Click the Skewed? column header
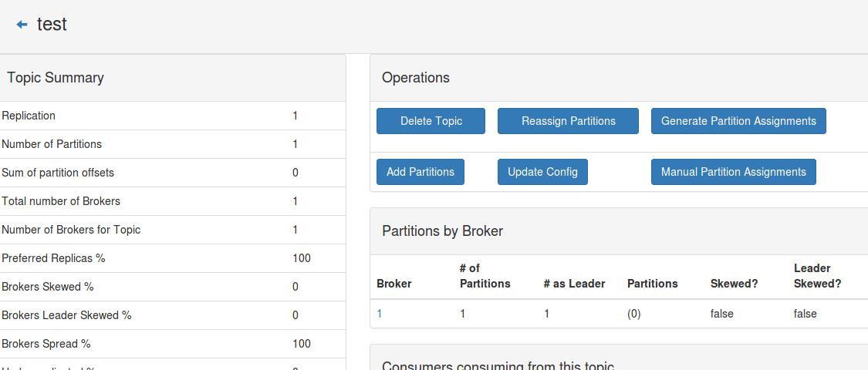868x370 pixels. click(734, 284)
